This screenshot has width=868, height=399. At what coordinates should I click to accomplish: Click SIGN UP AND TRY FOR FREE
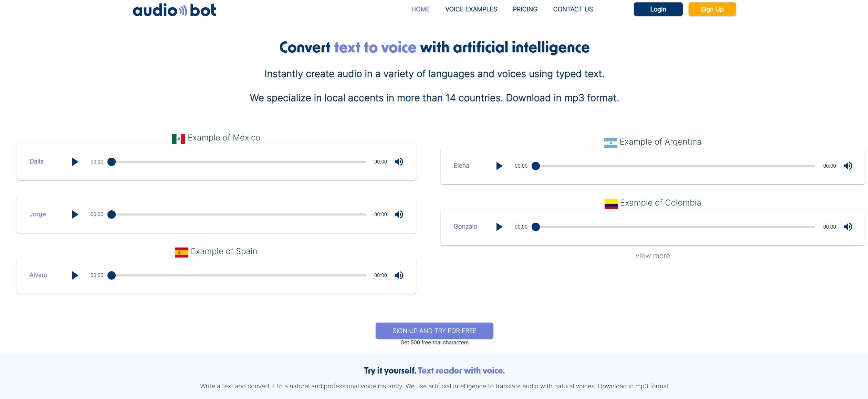pyautogui.click(x=434, y=330)
